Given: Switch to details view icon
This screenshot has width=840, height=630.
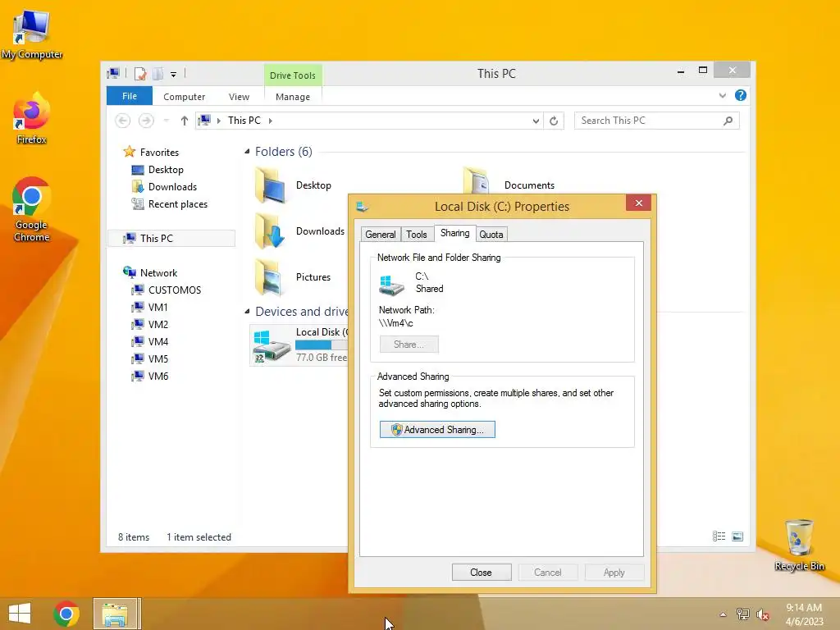Looking at the screenshot, I should [719, 536].
